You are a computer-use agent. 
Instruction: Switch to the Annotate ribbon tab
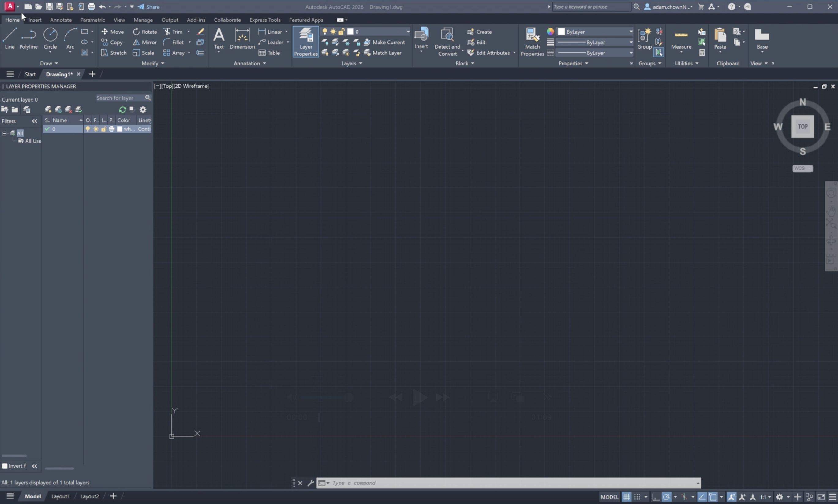61,20
